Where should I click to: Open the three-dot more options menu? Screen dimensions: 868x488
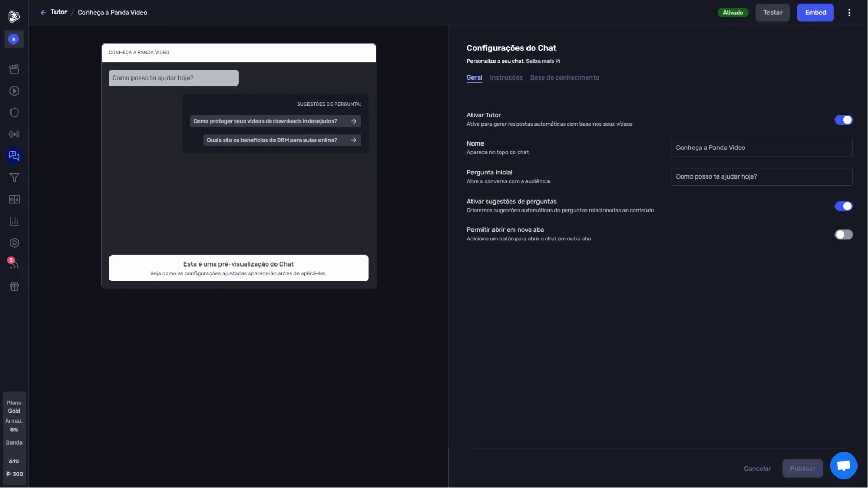point(849,13)
